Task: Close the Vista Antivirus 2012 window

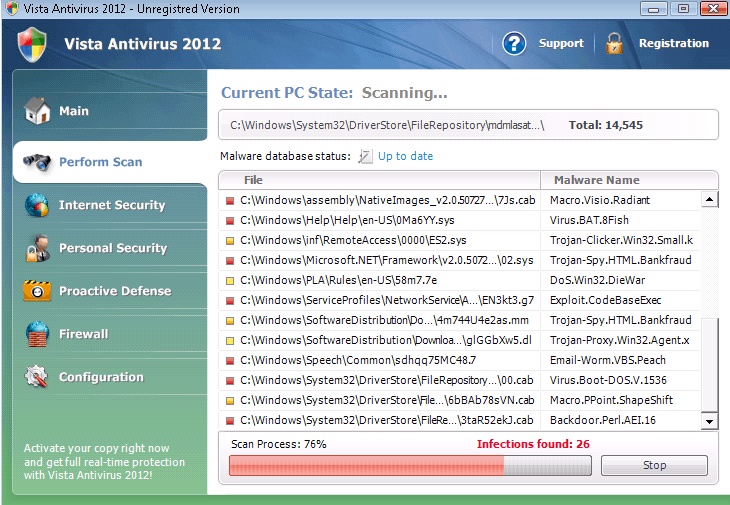Action: [x=713, y=8]
